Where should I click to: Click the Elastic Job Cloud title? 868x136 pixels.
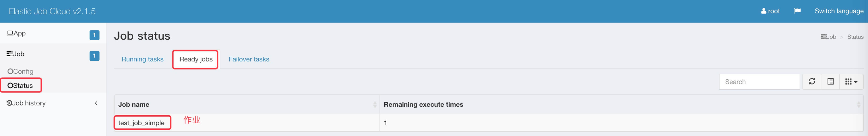click(x=52, y=12)
